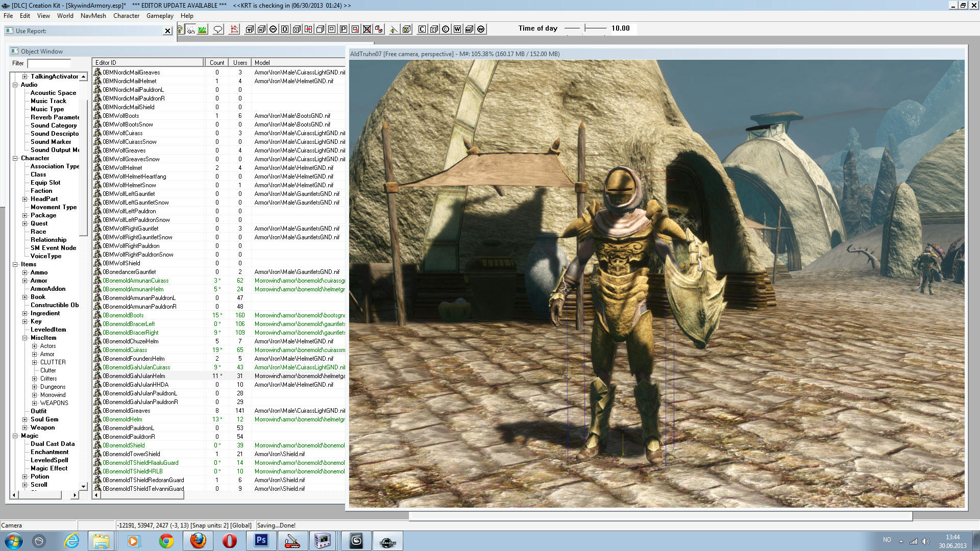
Task: Click the cube icon labeled W
Action: 469,29
